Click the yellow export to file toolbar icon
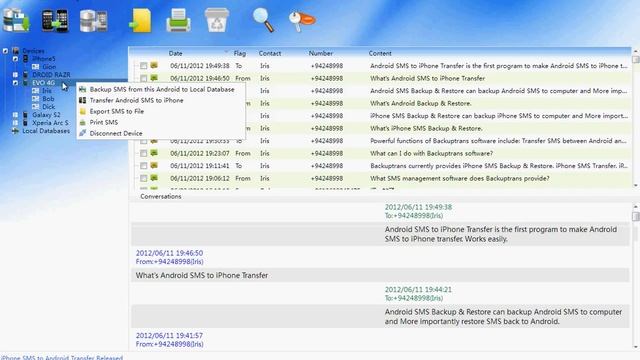The image size is (640, 360). 140,20
